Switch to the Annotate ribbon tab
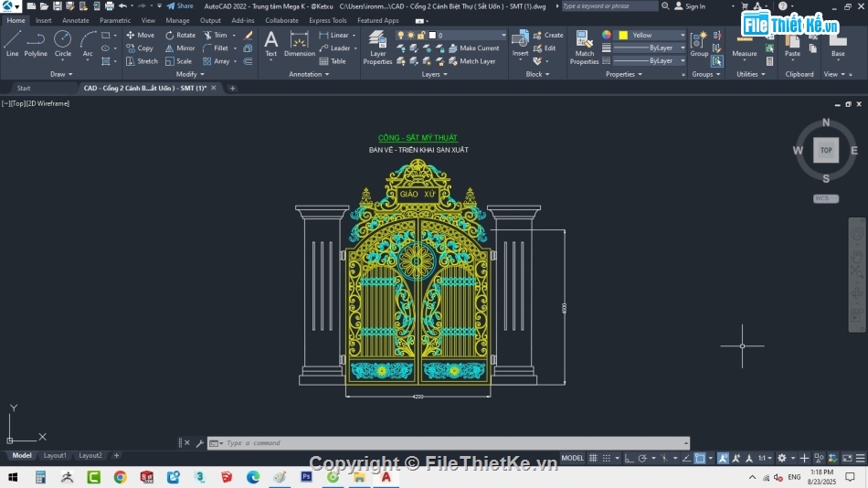 (x=75, y=20)
